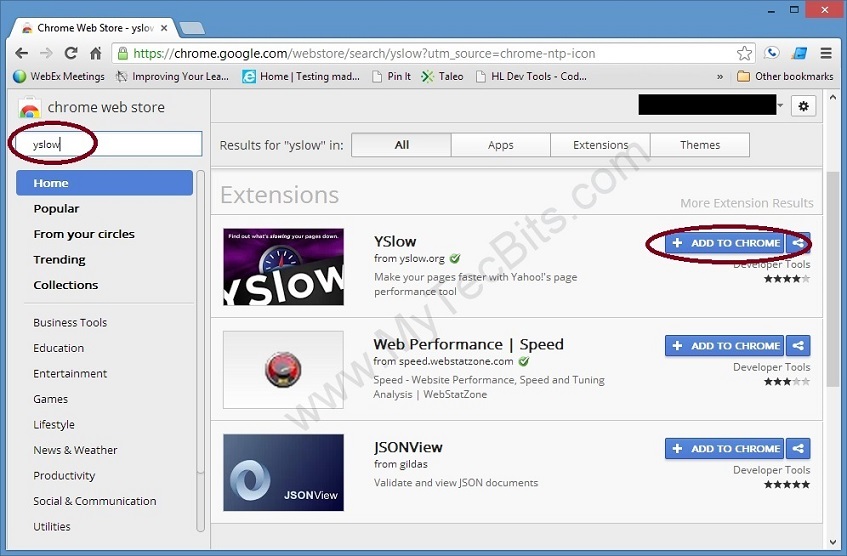
Task: Open From your circles section
Action: click(x=84, y=234)
